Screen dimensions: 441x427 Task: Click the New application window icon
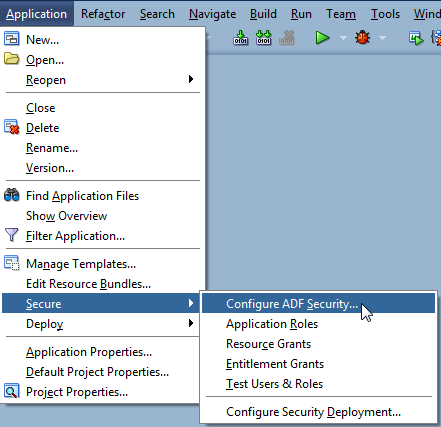tap(11, 39)
